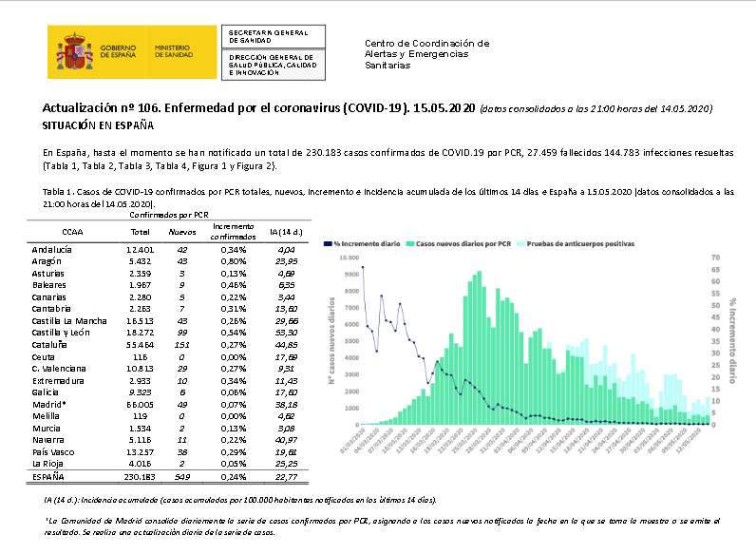Screen dimensions: 756x554
Task: Click Cantabria's increment value 0,31%
Action: (234, 309)
